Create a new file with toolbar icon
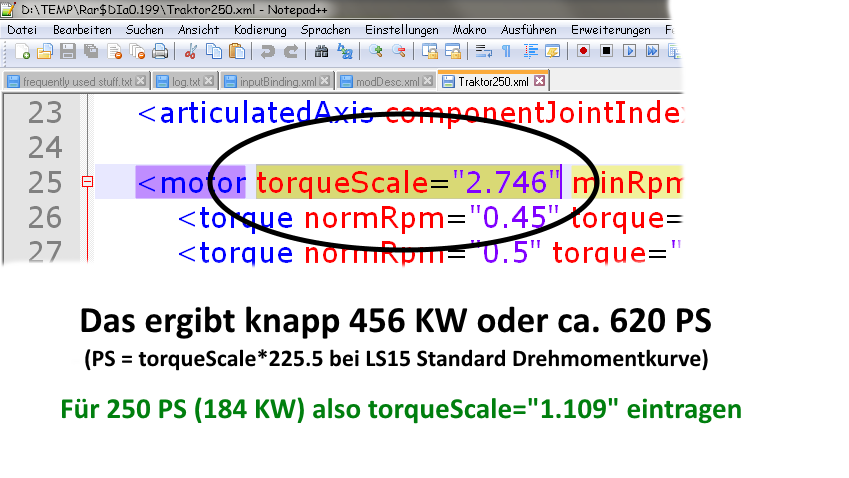The height and width of the screenshot is (478, 849). point(22,51)
